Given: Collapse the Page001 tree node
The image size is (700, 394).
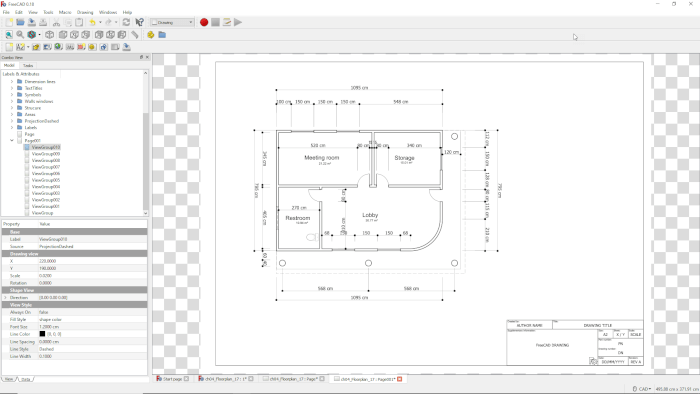Looking at the screenshot, I should tap(12, 141).
